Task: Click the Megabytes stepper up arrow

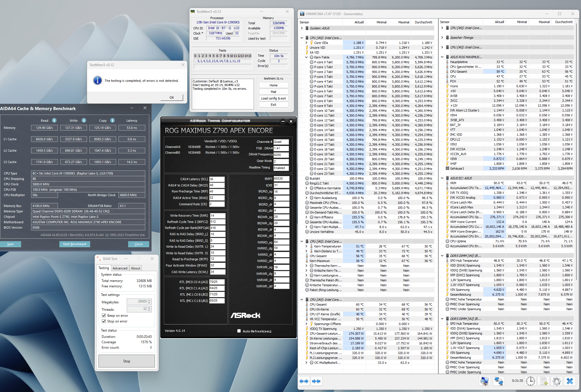Action: [149, 300]
